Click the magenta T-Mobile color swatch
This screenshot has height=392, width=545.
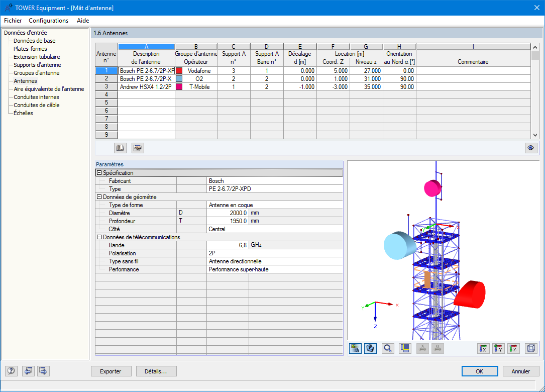pyautogui.click(x=179, y=86)
